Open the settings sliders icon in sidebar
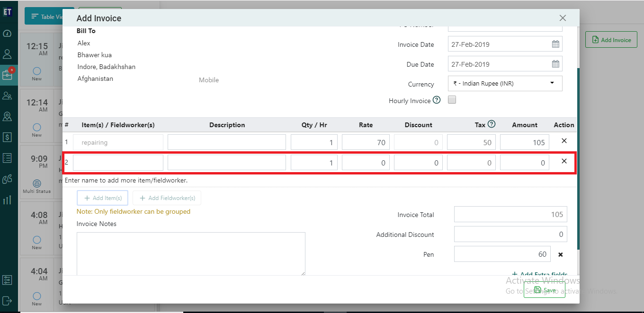644x313 pixels. tap(7, 280)
